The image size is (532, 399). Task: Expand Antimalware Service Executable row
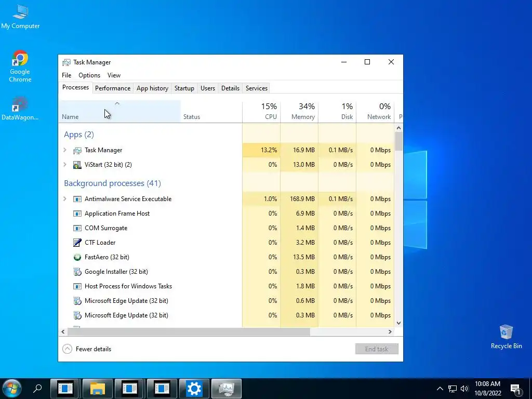pyautogui.click(x=65, y=199)
